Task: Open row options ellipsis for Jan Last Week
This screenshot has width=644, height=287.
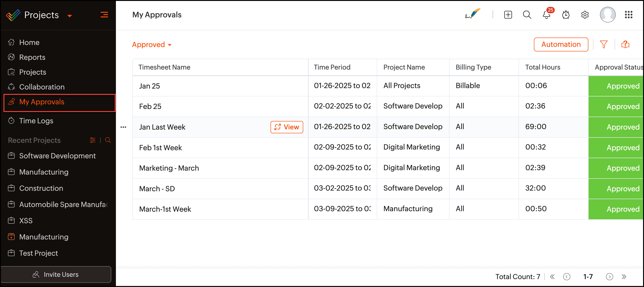Action: (123, 127)
